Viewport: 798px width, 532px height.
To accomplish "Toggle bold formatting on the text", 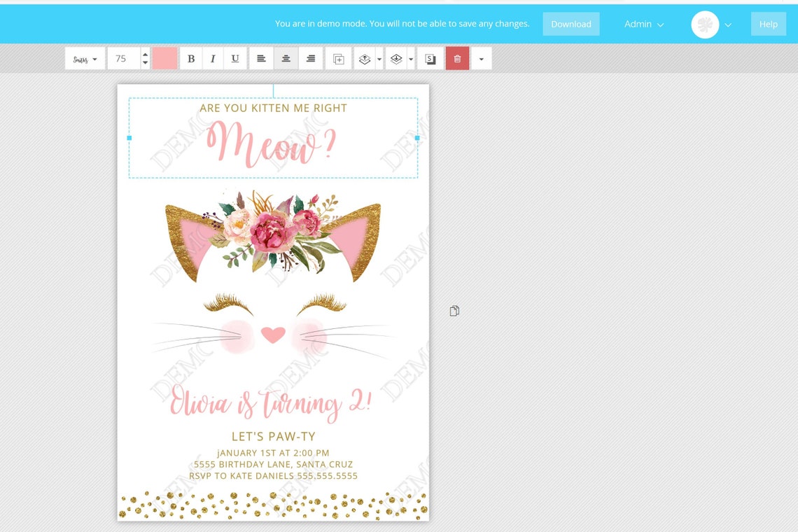I will pos(191,58).
